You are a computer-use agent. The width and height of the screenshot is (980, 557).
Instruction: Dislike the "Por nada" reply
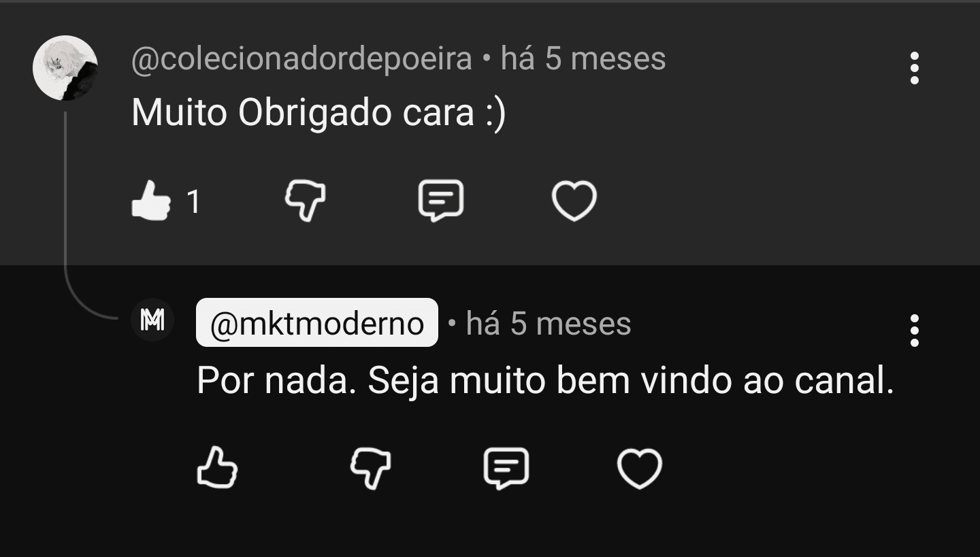pyautogui.click(x=370, y=469)
